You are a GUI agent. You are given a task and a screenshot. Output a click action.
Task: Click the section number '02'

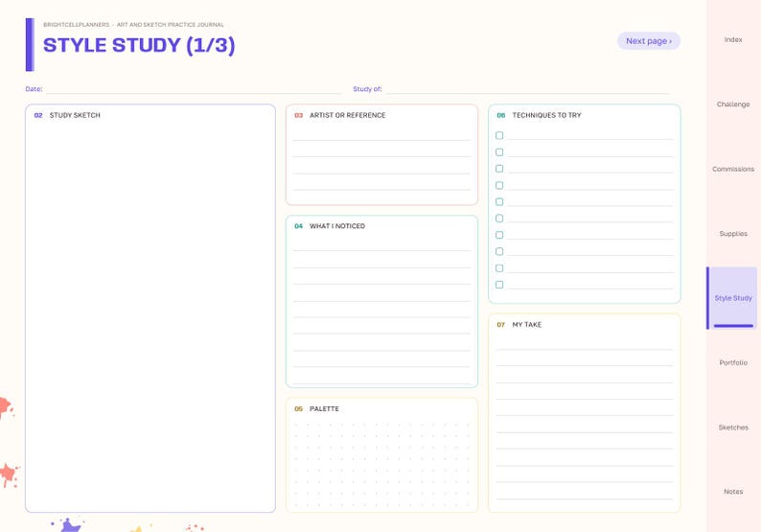(x=38, y=116)
